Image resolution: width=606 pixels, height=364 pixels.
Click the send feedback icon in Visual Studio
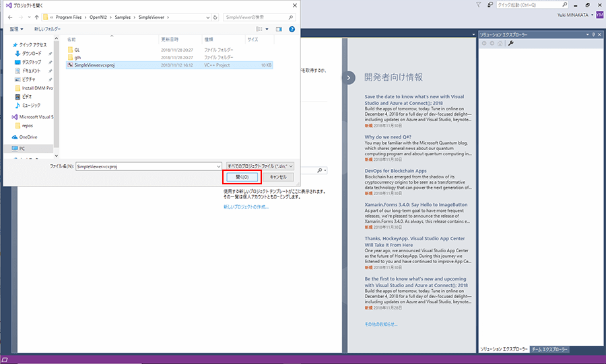(x=490, y=5)
